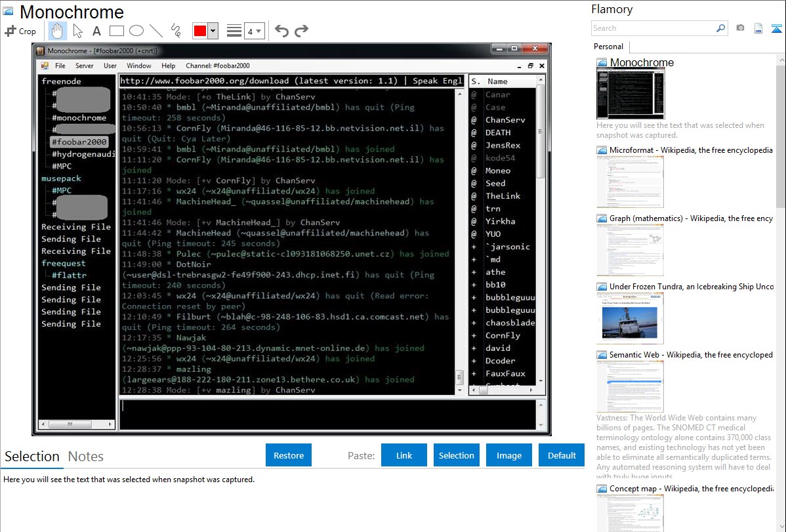Select the freenode server tree item

(x=61, y=81)
